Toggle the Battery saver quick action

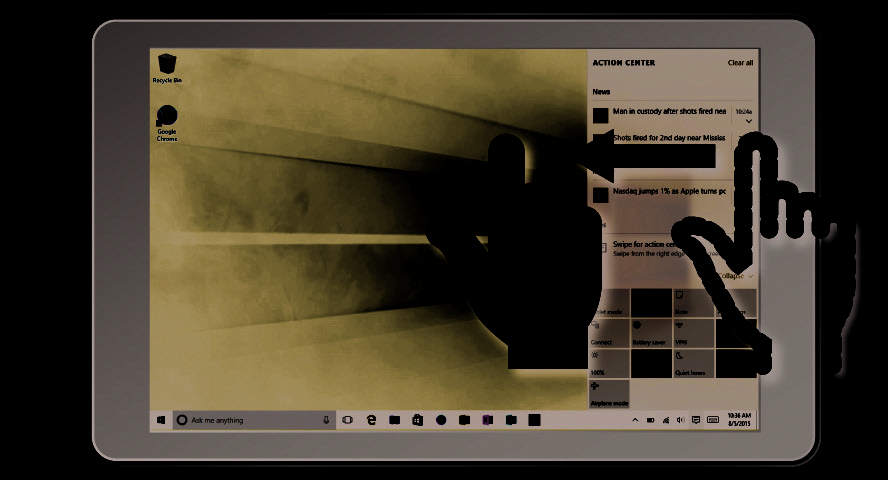click(x=651, y=333)
